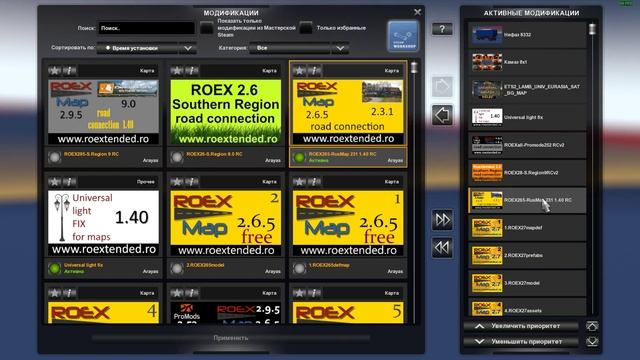Favorite star on ROEX265-RusMap card

[x=299, y=71]
